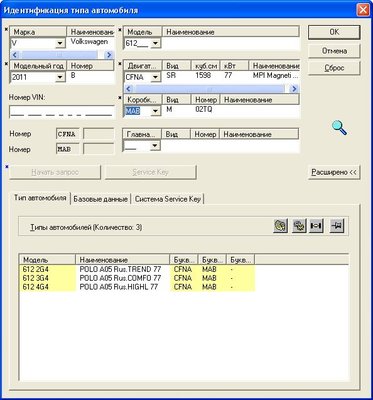This screenshot has height=400, width=373.
Task: Click the Сброс reset button
Action: click(x=334, y=68)
